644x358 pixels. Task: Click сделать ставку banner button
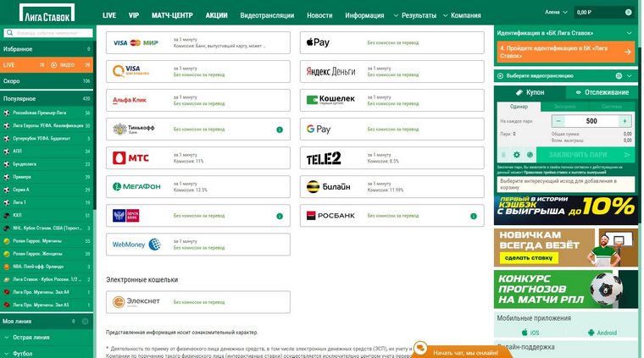click(529, 258)
